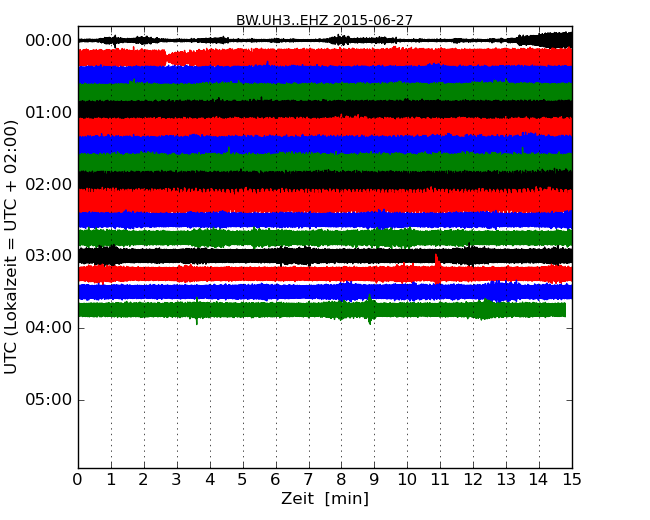
Task: Click x-axis tick label 12
Action: [x=473, y=480]
